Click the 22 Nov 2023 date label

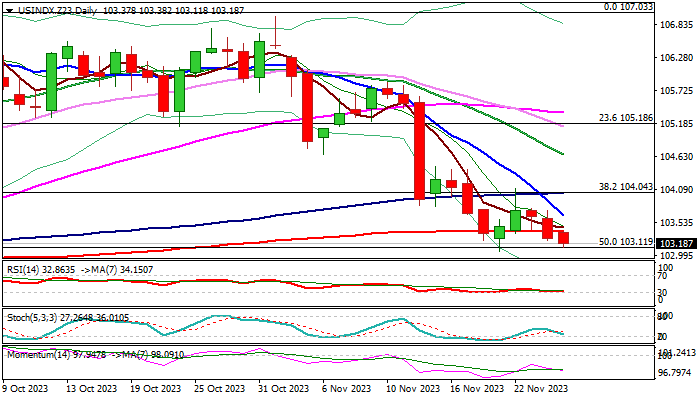[541, 390]
